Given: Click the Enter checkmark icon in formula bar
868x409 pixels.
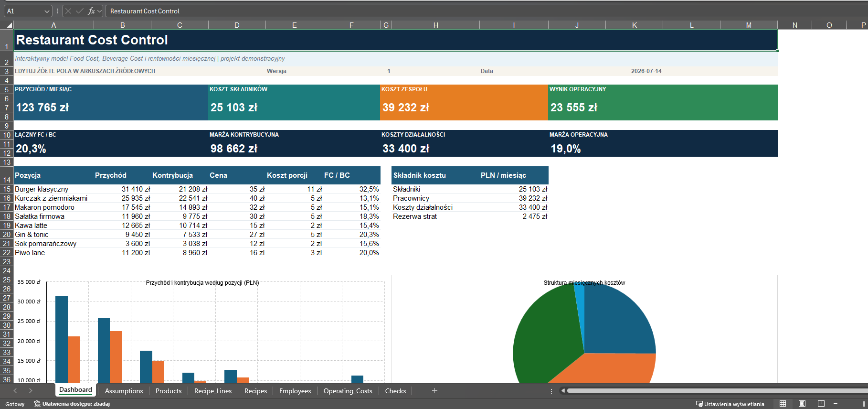Looking at the screenshot, I should (80, 11).
